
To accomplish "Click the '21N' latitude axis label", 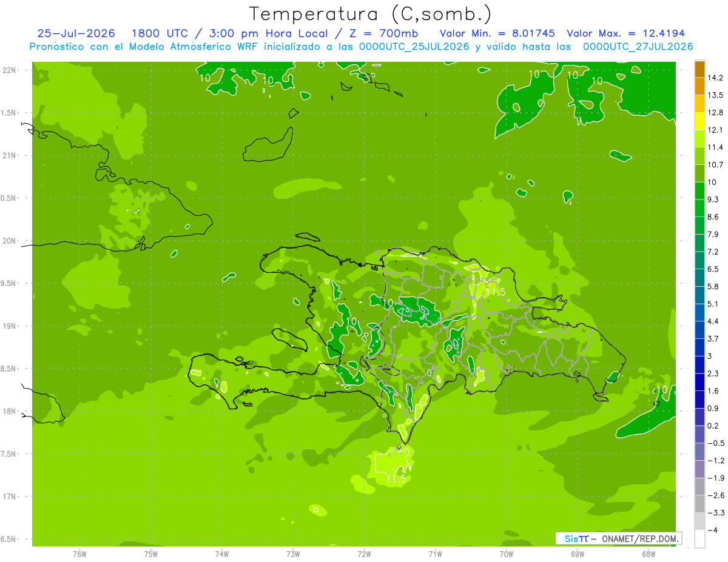I will 10,156.
